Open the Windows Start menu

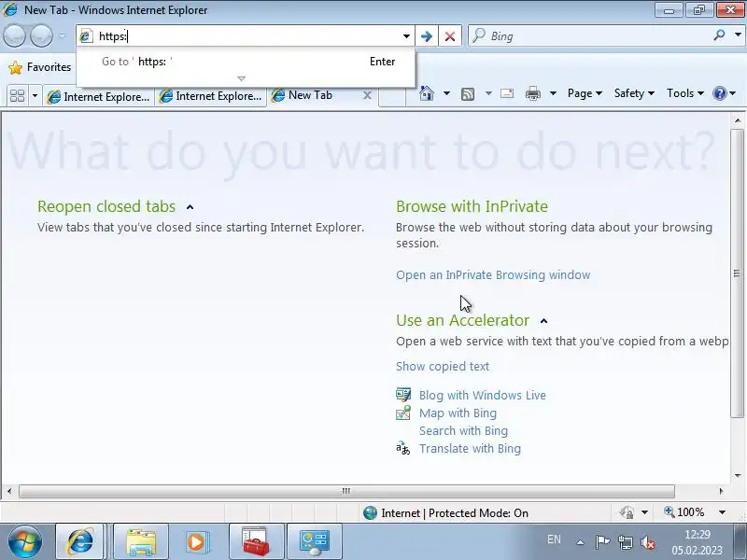pos(24,542)
